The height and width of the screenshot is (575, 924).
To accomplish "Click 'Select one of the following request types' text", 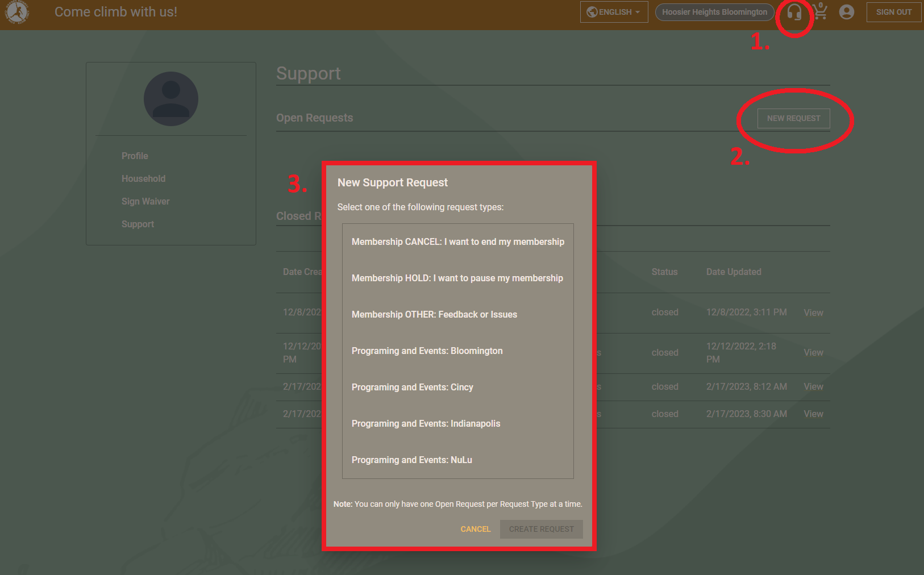I will point(421,207).
